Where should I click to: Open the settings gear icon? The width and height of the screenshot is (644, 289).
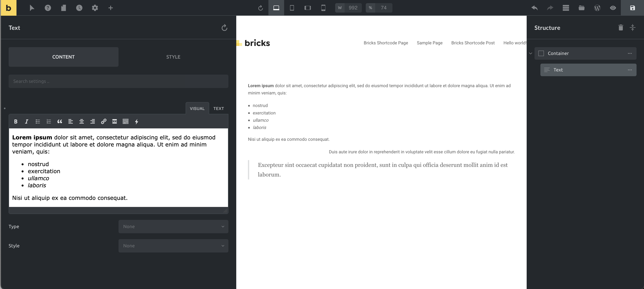click(x=95, y=8)
